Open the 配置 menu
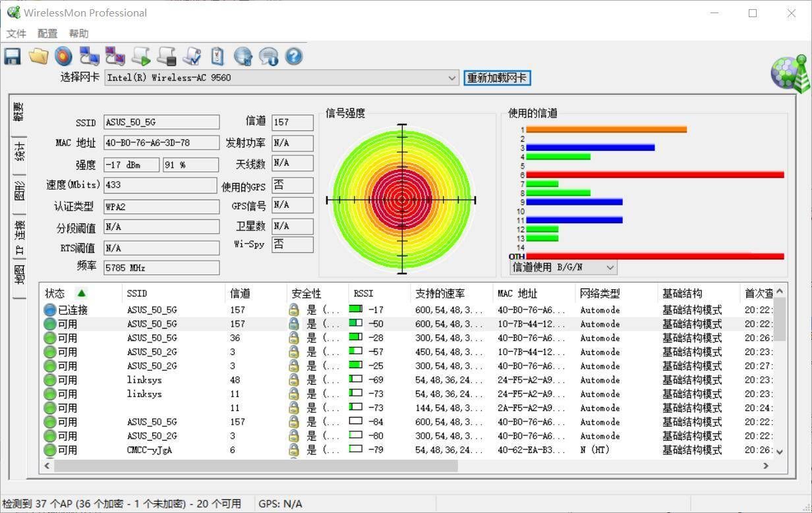The width and height of the screenshot is (812, 513). (47, 34)
